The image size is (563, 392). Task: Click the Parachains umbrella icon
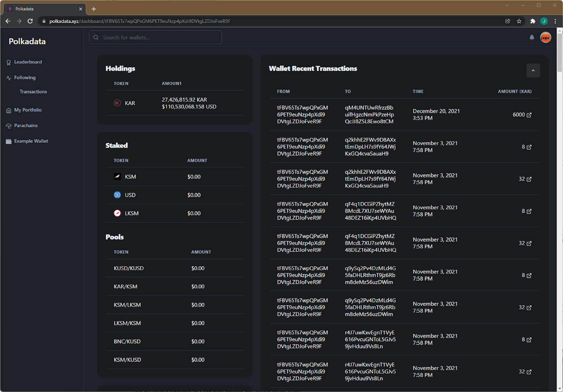point(8,126)
